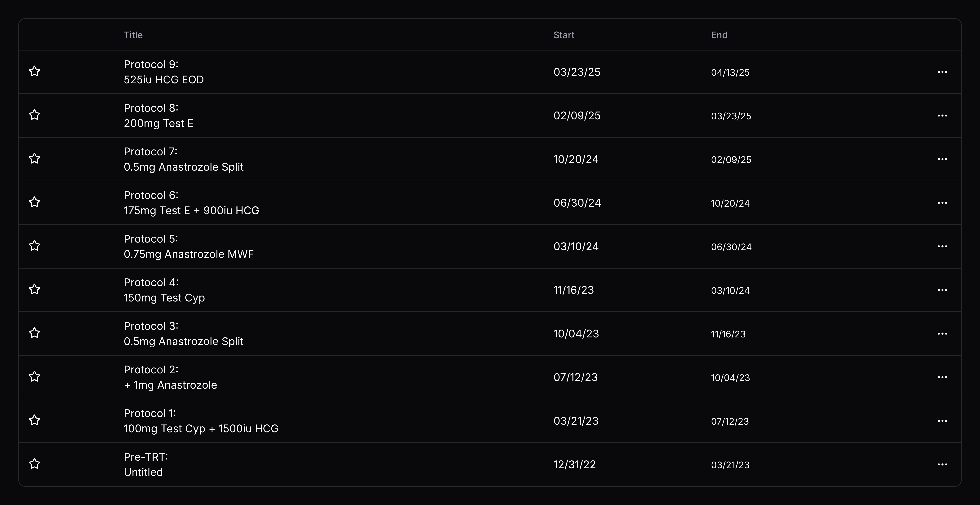Toggle star for Protocol 7 row
Image resolution: width=980 pixels, height=505 pixels.
(35, 159)
